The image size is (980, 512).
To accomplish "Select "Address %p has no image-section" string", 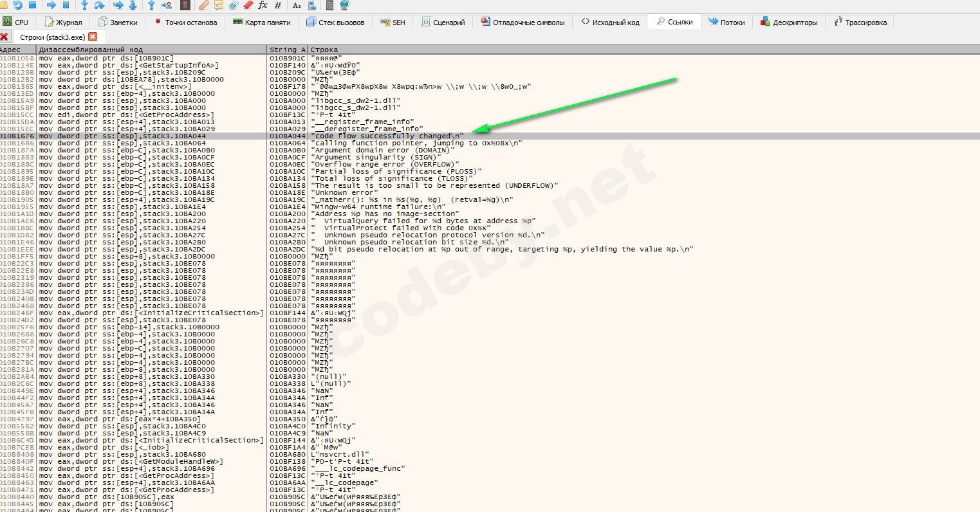I will point(385,214).
